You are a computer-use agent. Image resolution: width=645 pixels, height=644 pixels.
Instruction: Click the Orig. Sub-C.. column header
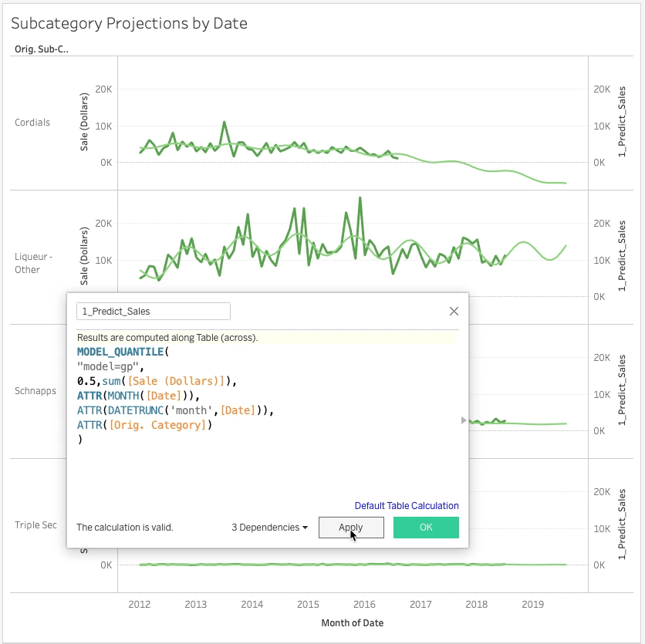(x=42, y=49)
